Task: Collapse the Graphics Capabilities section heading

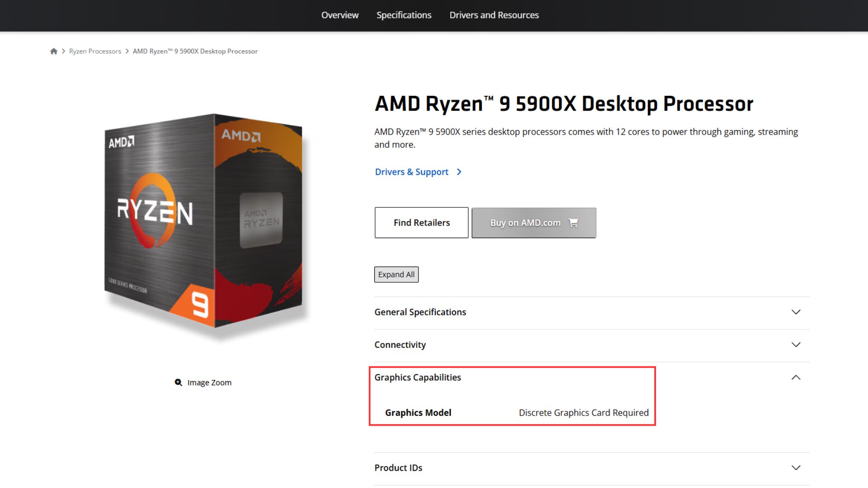Action: point(417,377)
